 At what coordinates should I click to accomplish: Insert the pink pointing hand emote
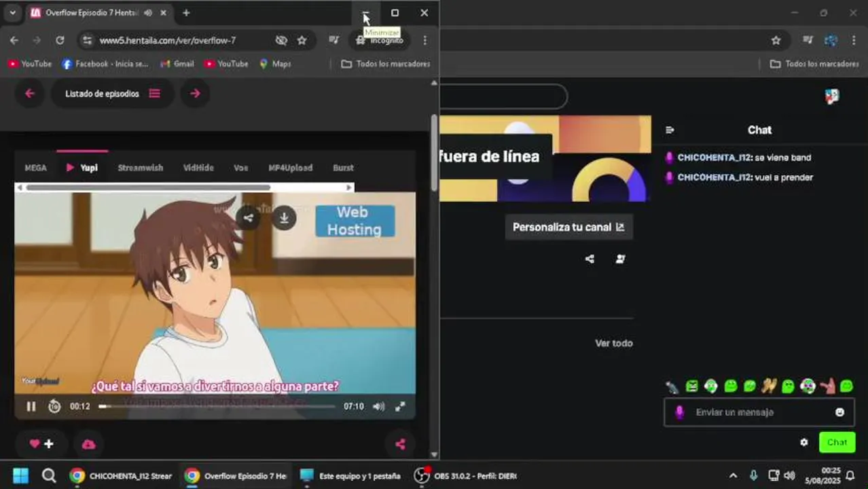827,386
